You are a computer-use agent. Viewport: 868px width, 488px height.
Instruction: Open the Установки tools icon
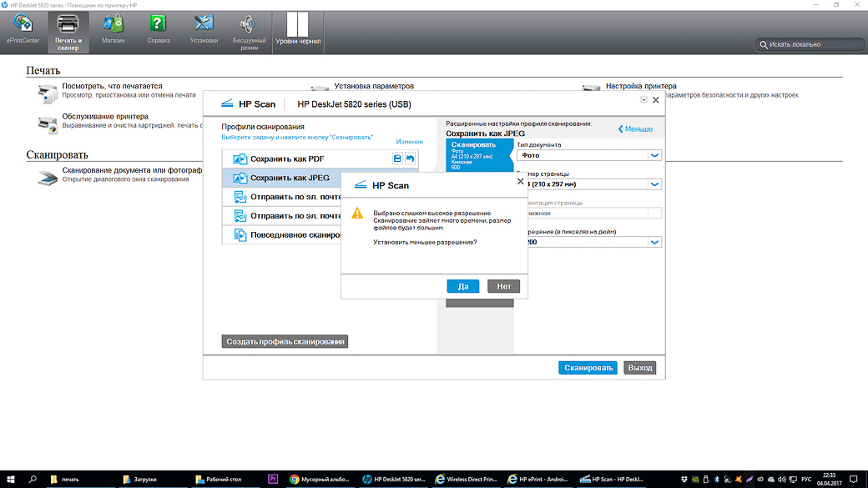(204, 29)
